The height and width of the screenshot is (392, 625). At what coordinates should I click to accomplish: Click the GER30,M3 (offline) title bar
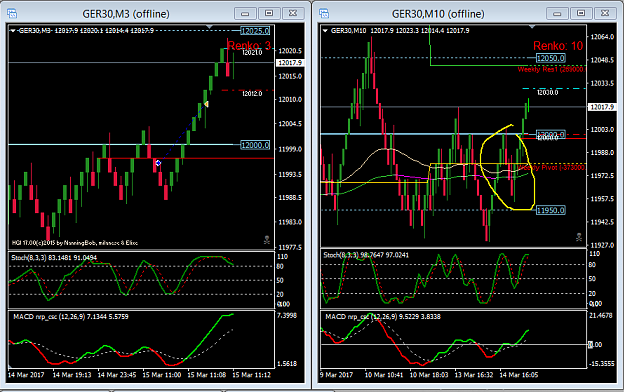[126, 14]
